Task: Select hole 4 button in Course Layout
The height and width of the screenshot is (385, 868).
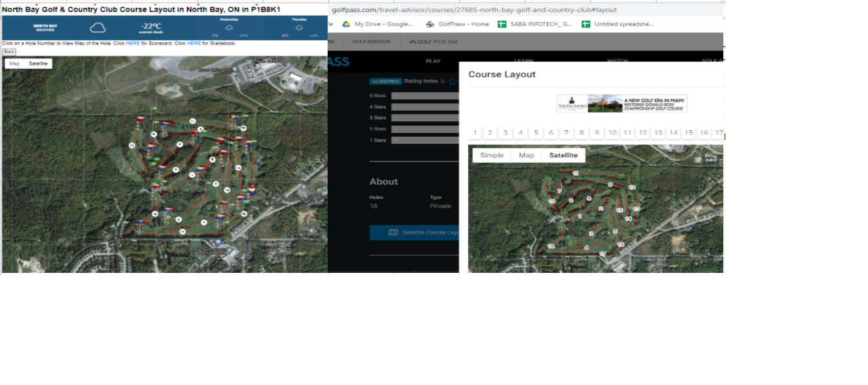Action: pyautogui.click(x=520, y=133)
